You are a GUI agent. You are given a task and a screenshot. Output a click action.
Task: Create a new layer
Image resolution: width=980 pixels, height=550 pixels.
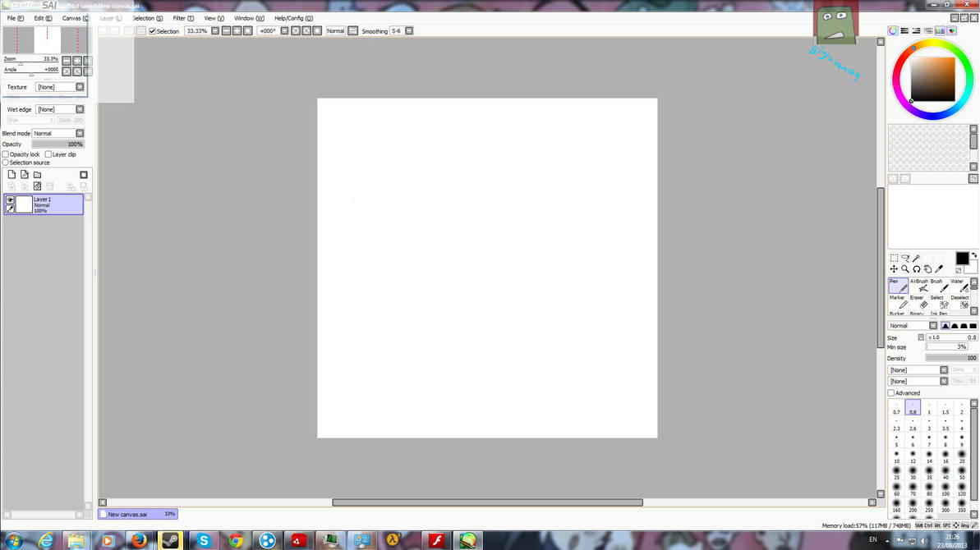(12, 174)
